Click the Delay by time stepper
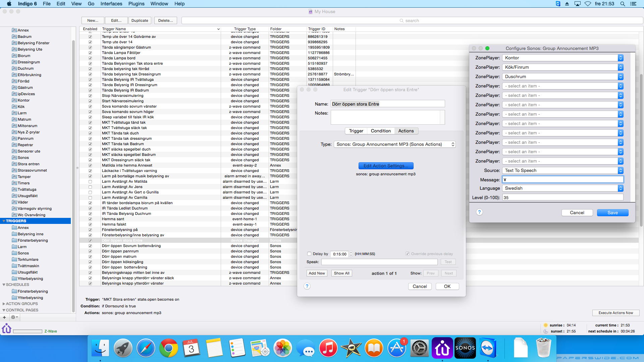 tap(351, 254)
